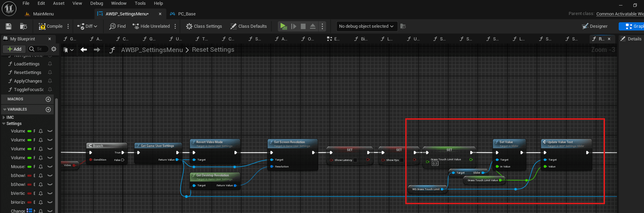Viewport: 644px width, 213px height.
Task: Click the My Blueprint search field
Action: [x=38, y=49]
